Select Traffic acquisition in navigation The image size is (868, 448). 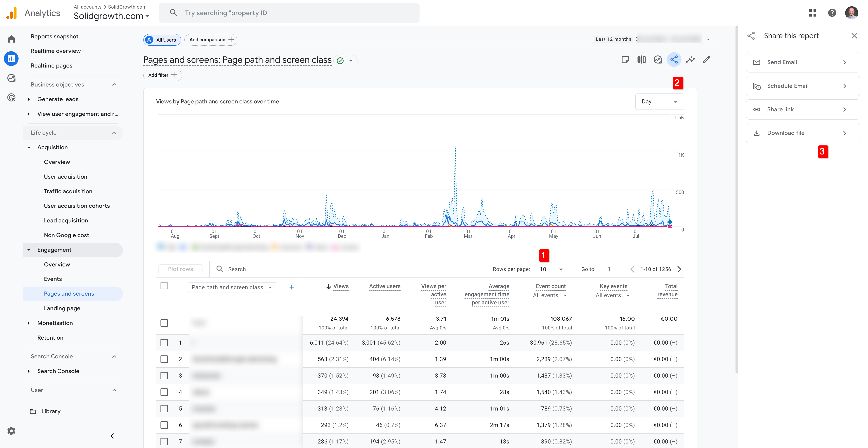tap(68, 191)
